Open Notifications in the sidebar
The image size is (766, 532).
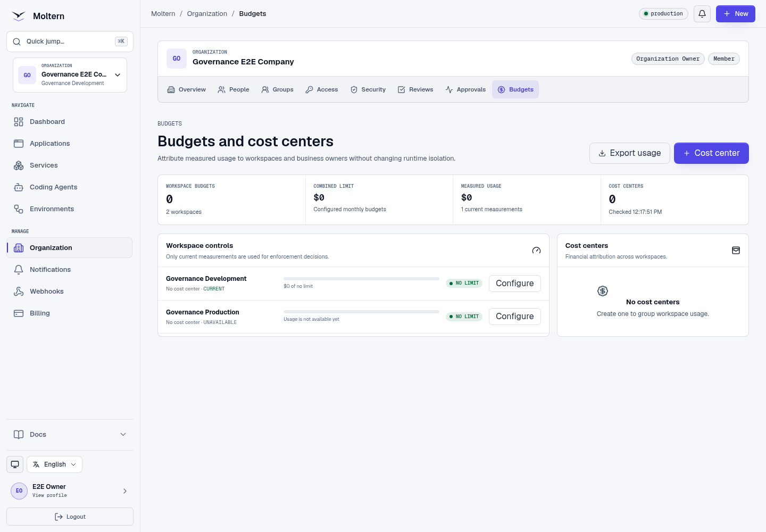[x=70, y=270]
